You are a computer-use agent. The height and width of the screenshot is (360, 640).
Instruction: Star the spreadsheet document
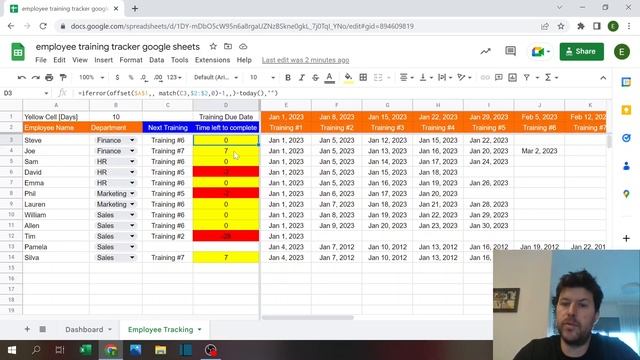[x=213, y=47]
